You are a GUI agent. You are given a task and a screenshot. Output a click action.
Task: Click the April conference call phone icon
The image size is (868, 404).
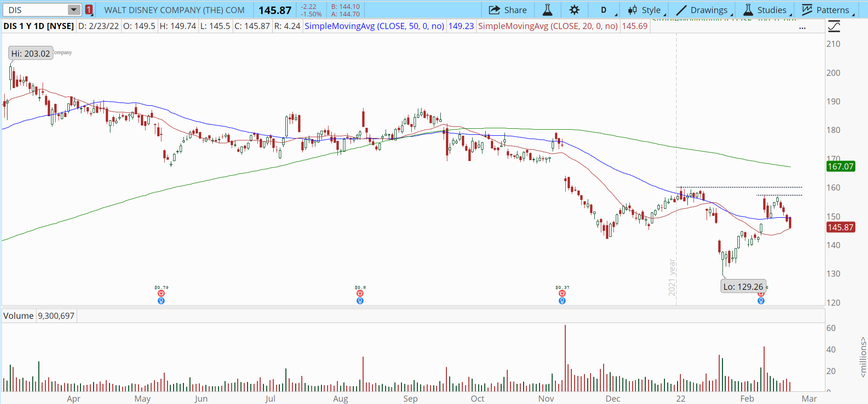pyautogui.click(x=161, y=294)
